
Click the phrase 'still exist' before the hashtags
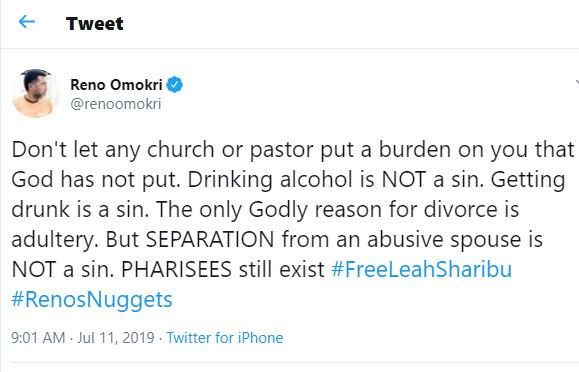click(x=281, y=269)
